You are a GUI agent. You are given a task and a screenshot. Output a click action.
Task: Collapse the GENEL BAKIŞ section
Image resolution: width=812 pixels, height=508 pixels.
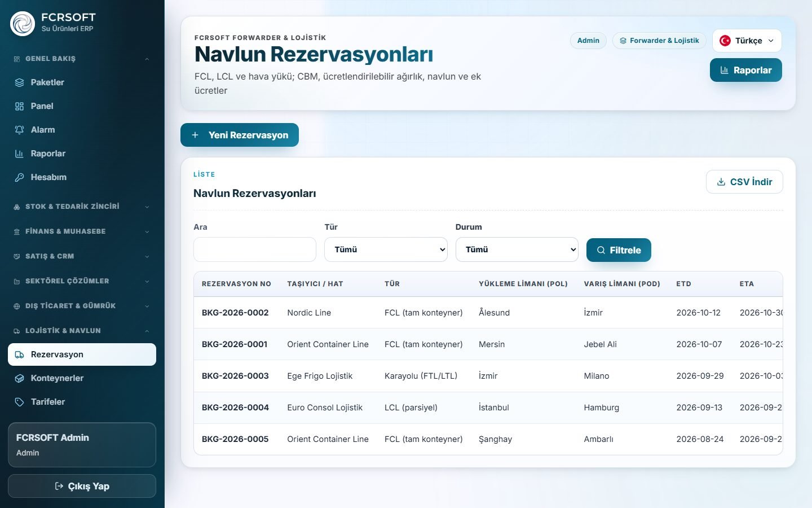tap(82, 59)
